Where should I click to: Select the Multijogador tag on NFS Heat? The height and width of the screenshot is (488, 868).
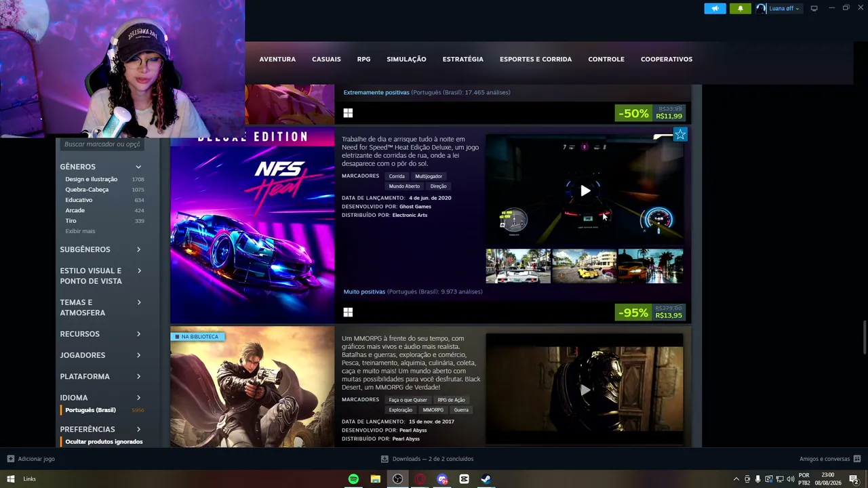[429, 176]
